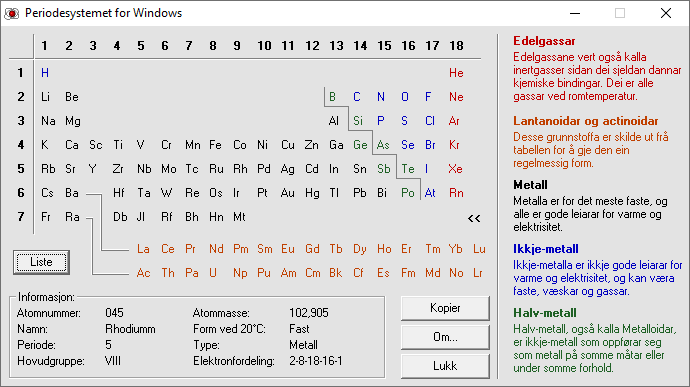The height and width of the screenshot is (387, 690).
Task: Select antimony element Sb
Action: 384,169
